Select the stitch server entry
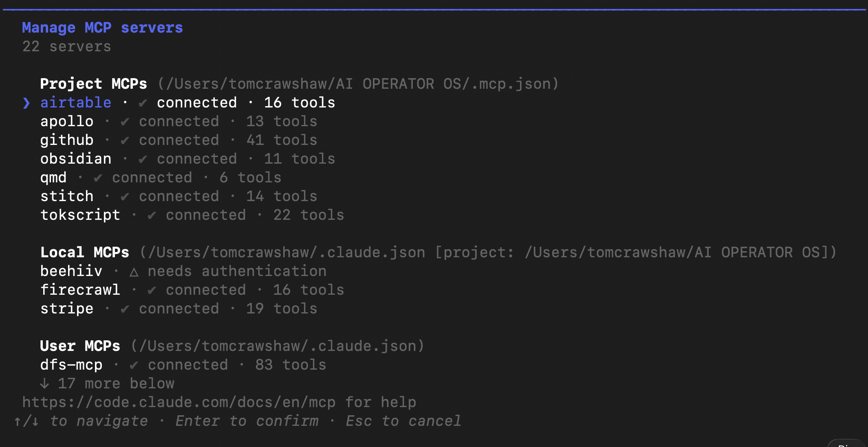The image size is (868, 447). [178, 196]
